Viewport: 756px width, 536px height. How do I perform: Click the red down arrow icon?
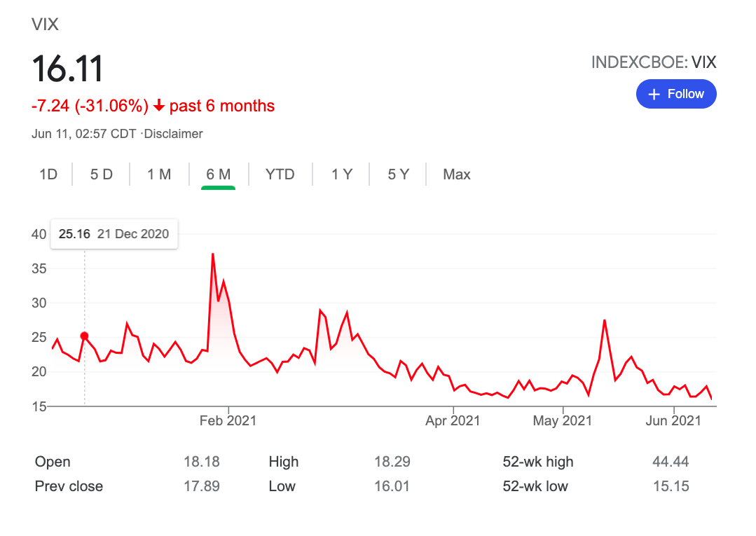pyautogui.click(x=159, y=106)
